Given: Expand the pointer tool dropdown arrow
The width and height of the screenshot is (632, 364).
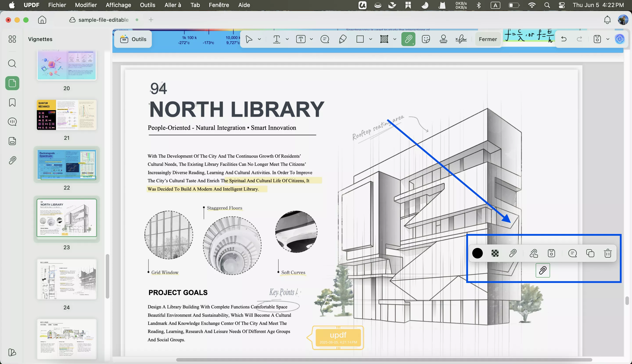Looking at the screenshot, I should coord(260,39).
